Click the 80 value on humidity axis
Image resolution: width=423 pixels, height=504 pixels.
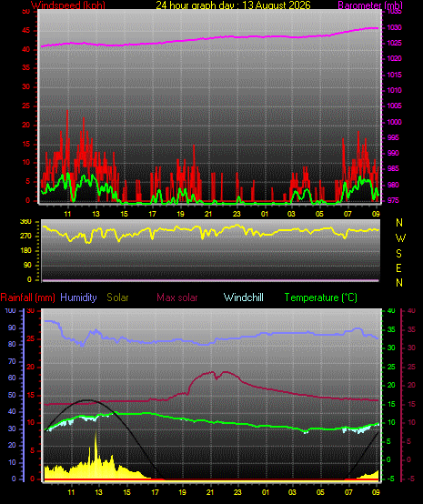[x=12, y=344]
